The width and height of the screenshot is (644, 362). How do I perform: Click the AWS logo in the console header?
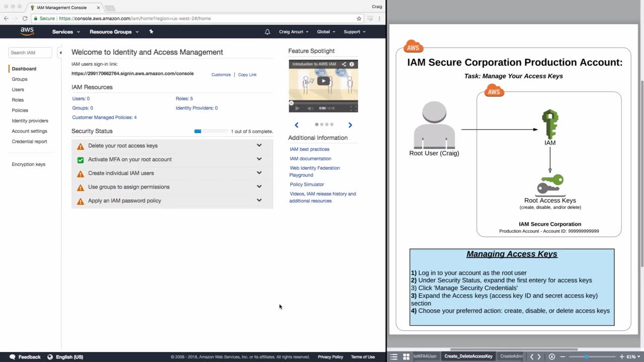click(27, 31)
